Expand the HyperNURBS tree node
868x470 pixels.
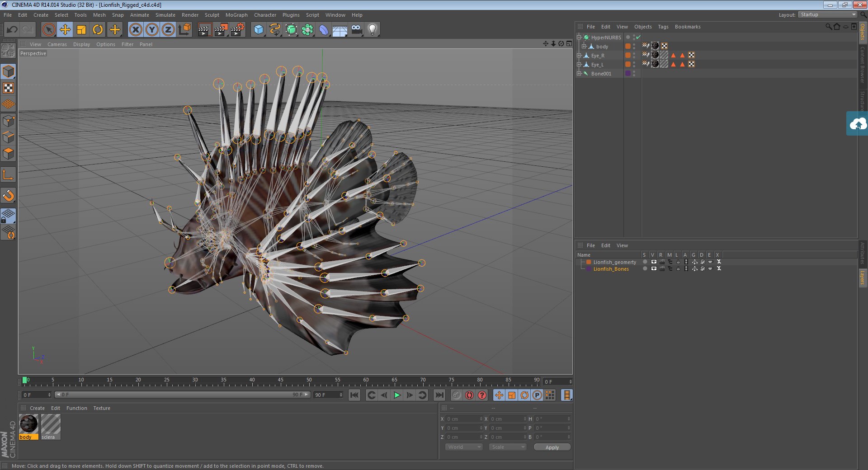click(x=579, y=38)
